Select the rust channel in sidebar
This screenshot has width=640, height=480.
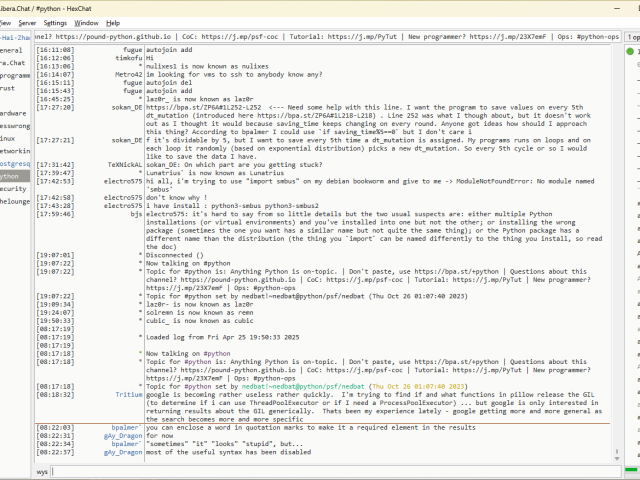pyautogui.click(x=8, y=87)
